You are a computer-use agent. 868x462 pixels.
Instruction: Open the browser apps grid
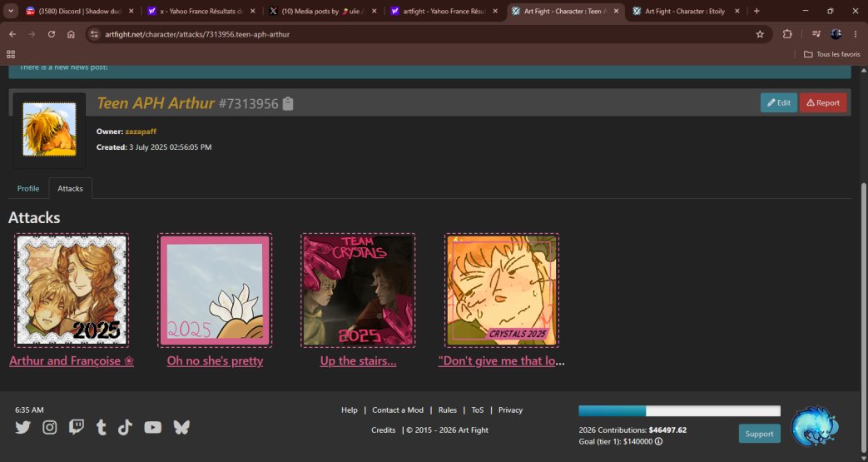[x=11, y=54]
